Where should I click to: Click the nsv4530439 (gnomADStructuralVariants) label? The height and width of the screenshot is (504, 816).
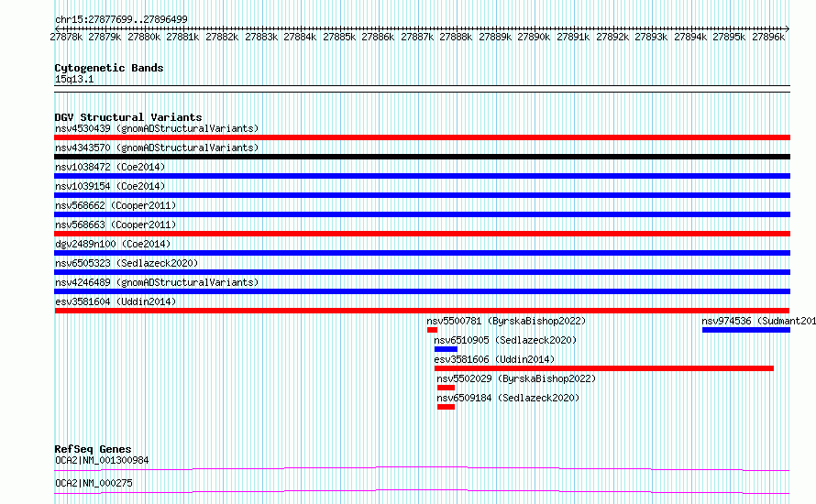coord(157,128)
